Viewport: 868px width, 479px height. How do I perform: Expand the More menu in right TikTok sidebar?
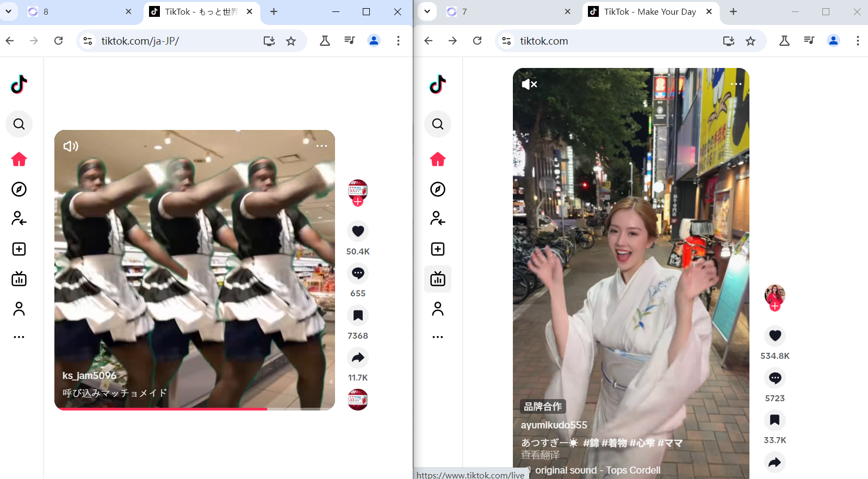click(x=438, y=337)
